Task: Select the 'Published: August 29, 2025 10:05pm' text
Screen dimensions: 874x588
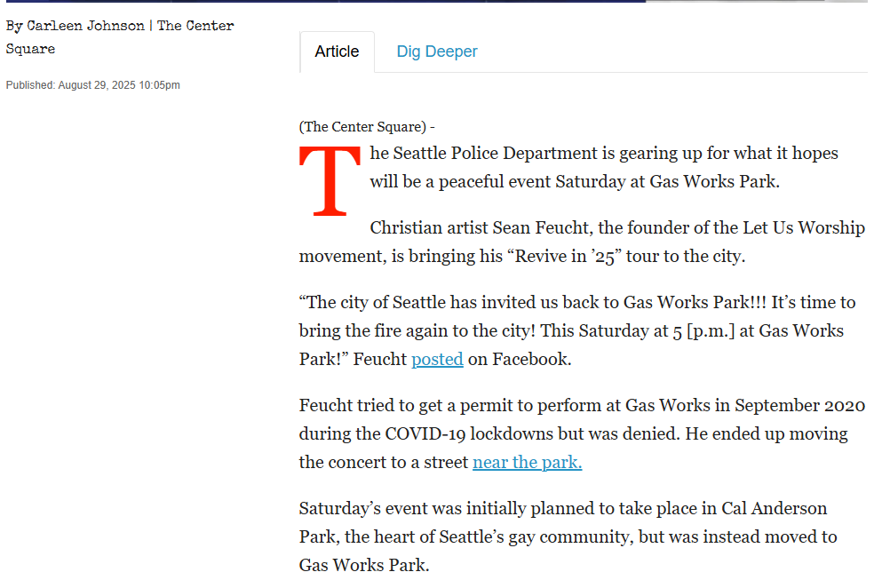Action: click(93, 85)
